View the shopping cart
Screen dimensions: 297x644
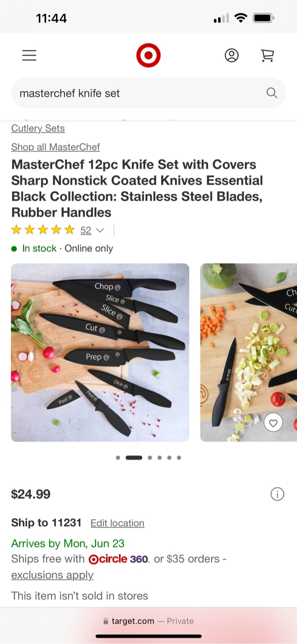coord(267,55)
